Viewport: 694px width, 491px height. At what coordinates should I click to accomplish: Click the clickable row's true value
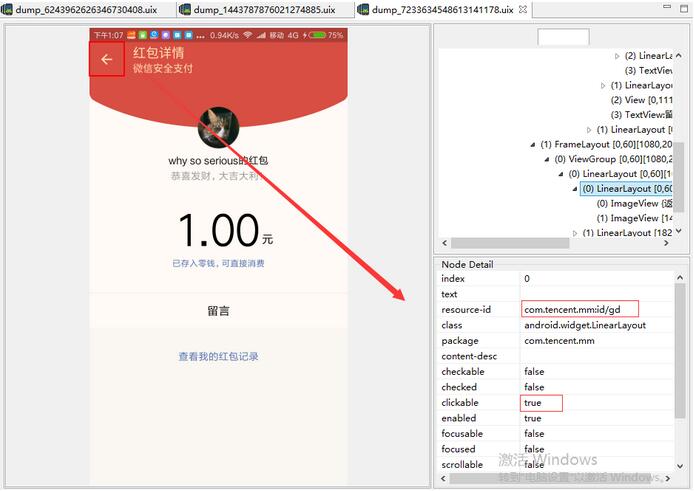tap(532, 402)
